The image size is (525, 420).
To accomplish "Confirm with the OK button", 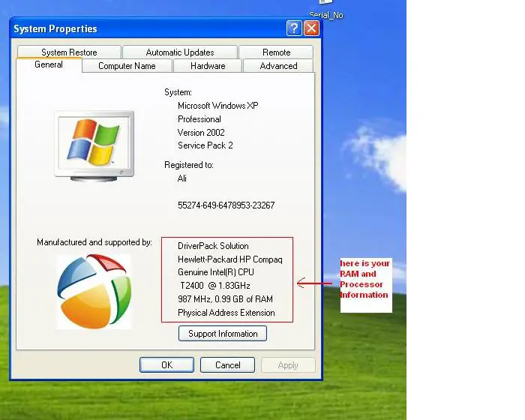I will point(166,364).
